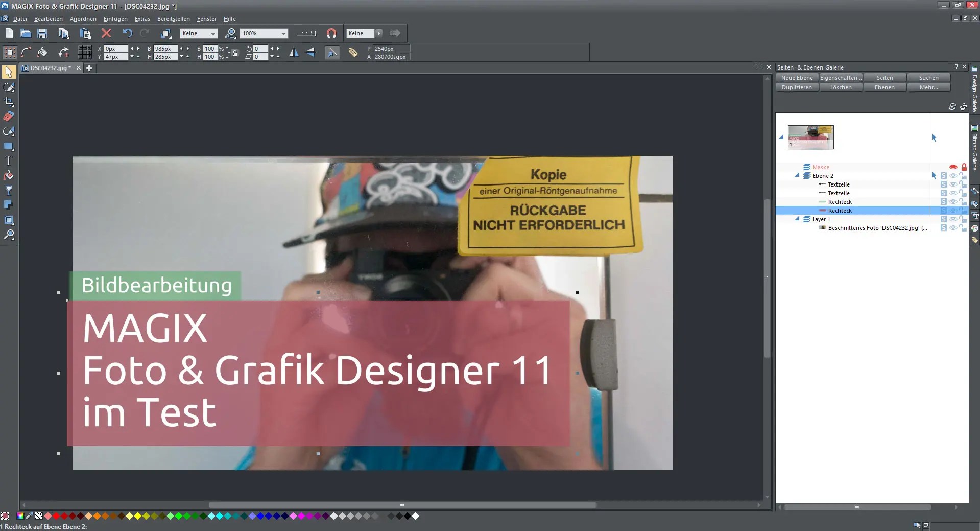Open the Datei menu
The height and width of the screenshot is (531, 980).
click(x=20, y=19)
